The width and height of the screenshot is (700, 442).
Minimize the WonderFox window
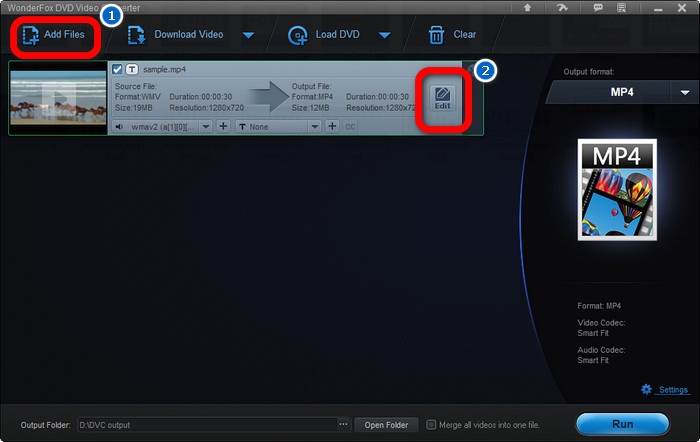[658, 8]
